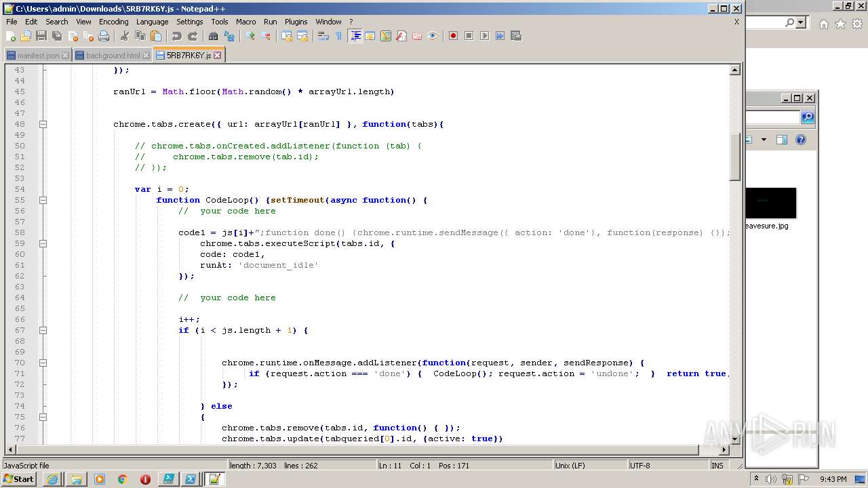Image resolution: width=868 pixels, height=488 pixels.
Task: Collapse CodeLoop function fold at line 55
Action: [x=43, y=200]
